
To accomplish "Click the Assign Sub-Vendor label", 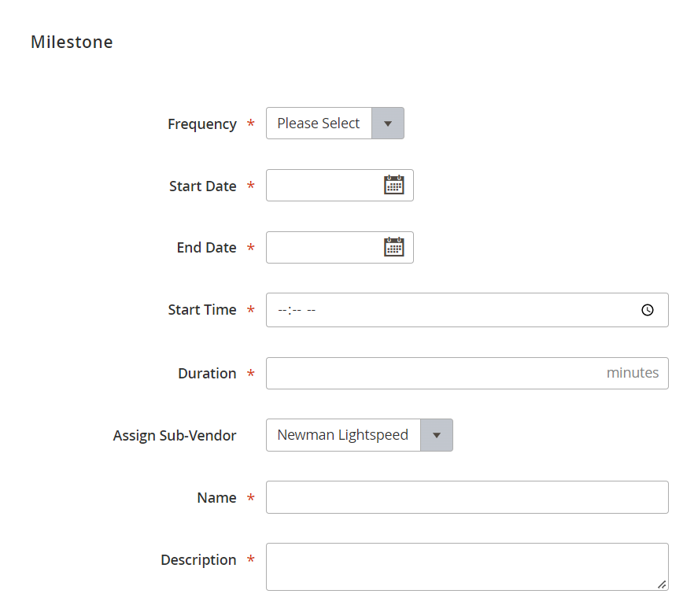I will tap(175, 436).
